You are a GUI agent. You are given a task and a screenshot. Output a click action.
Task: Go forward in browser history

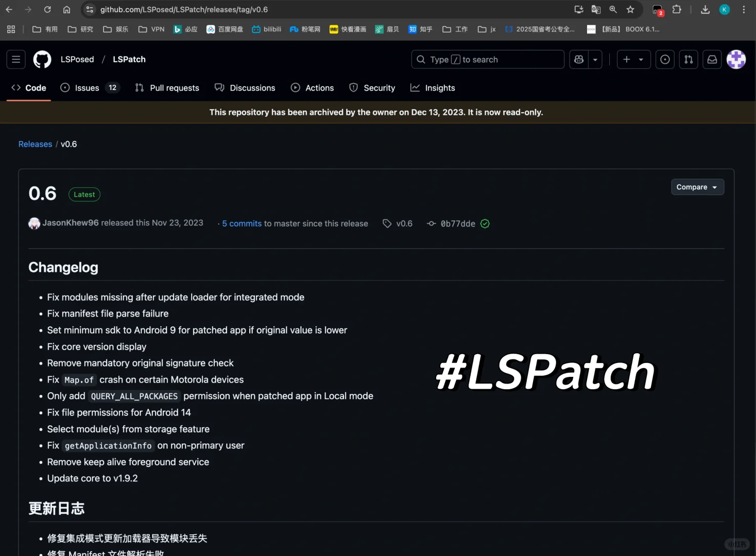[x=28, y=9]
